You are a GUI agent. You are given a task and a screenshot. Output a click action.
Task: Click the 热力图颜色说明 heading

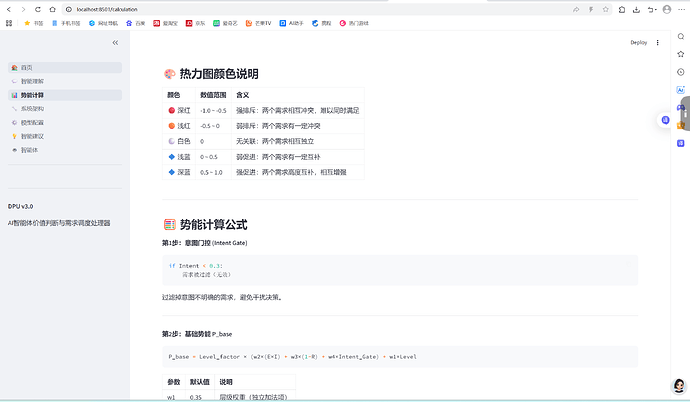point(219,74)
